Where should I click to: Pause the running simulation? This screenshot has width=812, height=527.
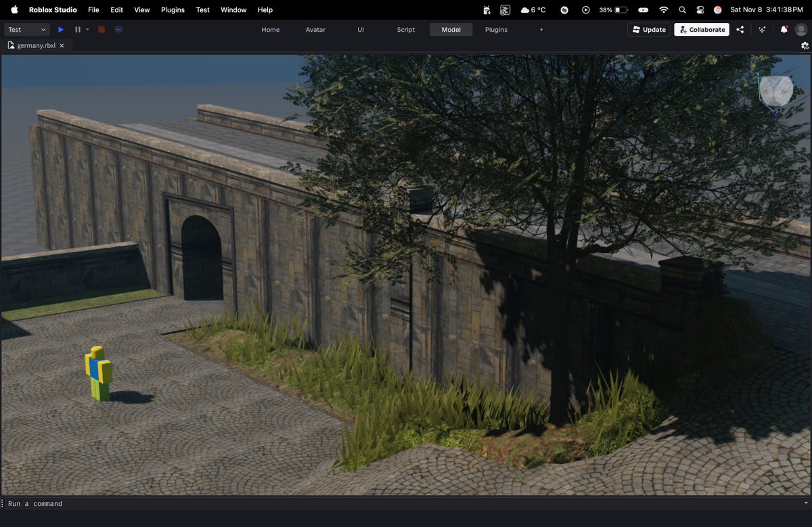[78, 30]
